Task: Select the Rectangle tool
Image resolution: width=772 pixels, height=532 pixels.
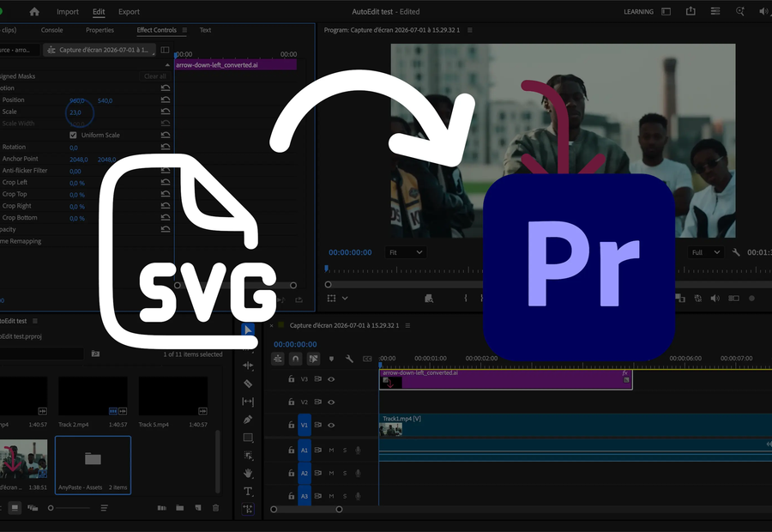Action: pyautogui.click(x=248, y=438)
